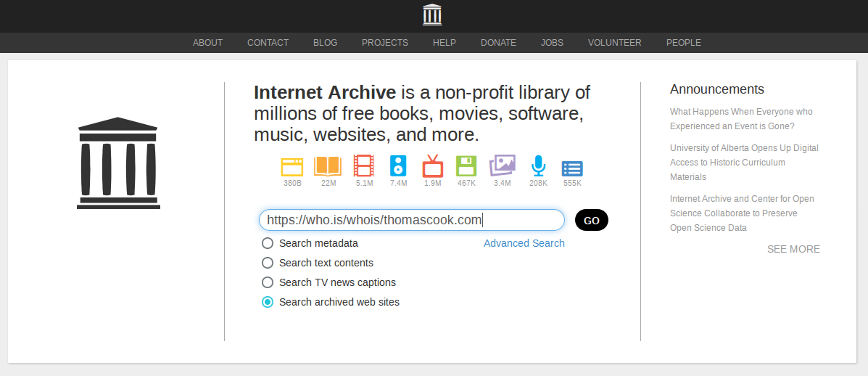This screenshot has width=868, height=376.
Task: Open the ABOUT menu item
Action: point(207,43)
